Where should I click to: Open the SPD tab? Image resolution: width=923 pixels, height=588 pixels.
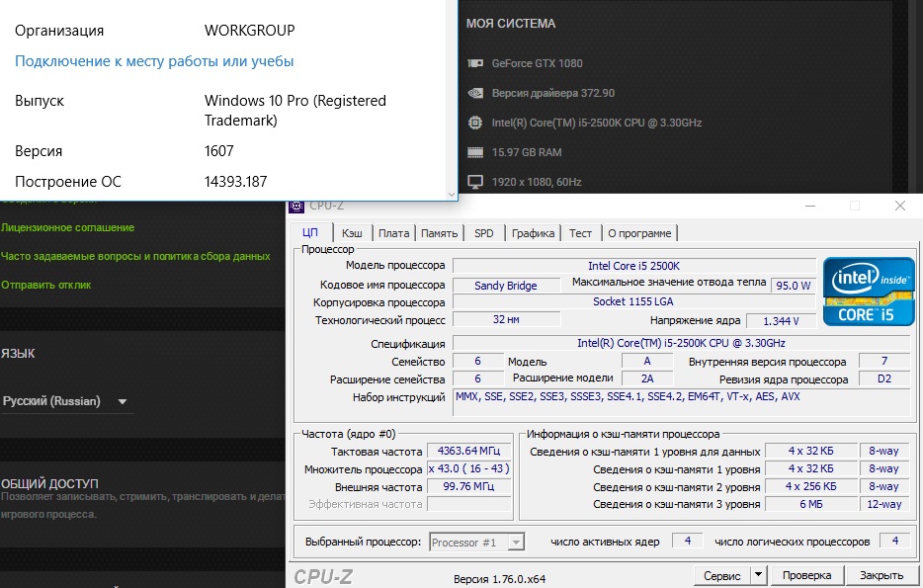pos(484,233)
